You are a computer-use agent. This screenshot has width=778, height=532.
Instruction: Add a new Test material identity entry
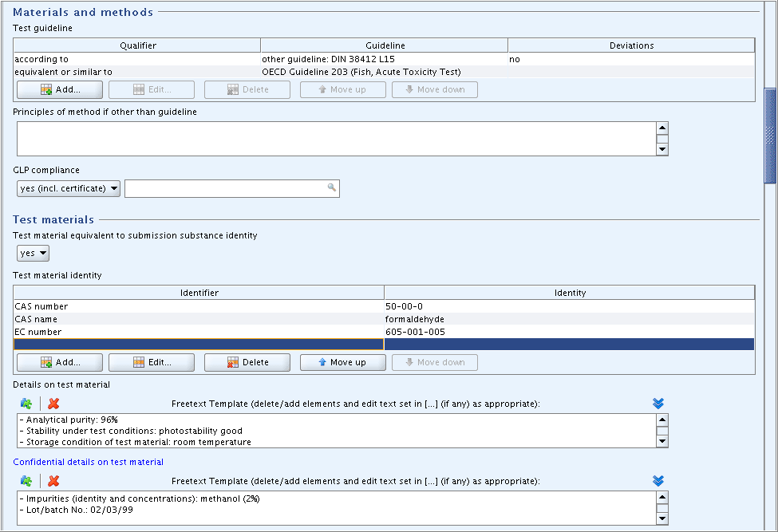coord(60,362)
